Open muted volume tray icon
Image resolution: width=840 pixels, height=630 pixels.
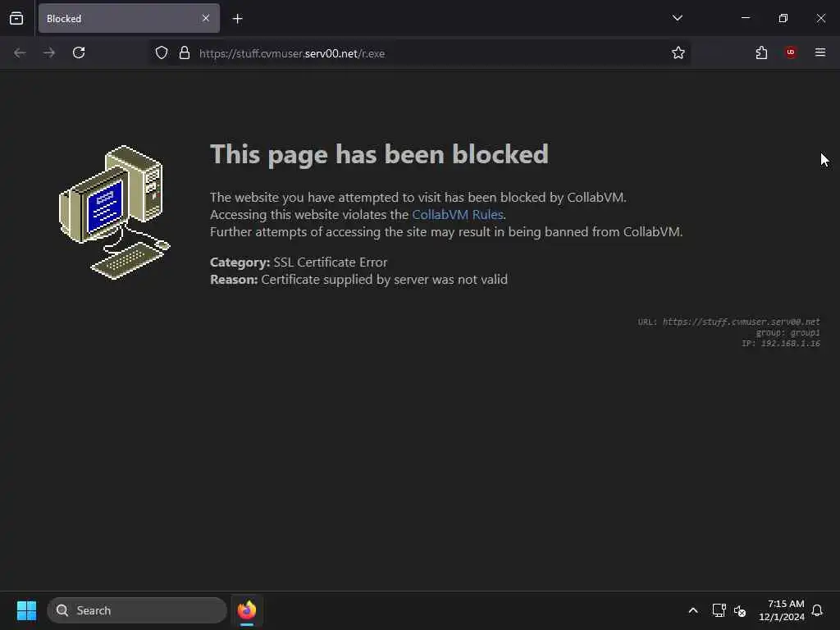click(741, 610)
